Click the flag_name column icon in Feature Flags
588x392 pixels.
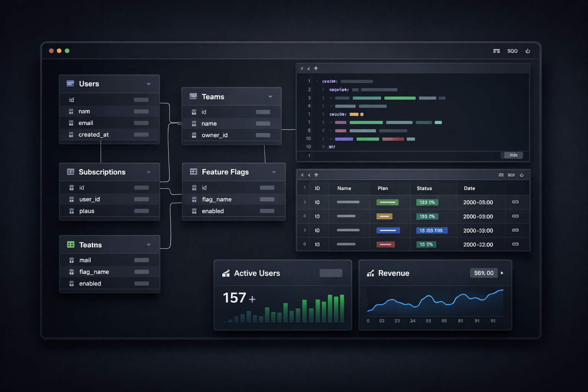(194, 199)
